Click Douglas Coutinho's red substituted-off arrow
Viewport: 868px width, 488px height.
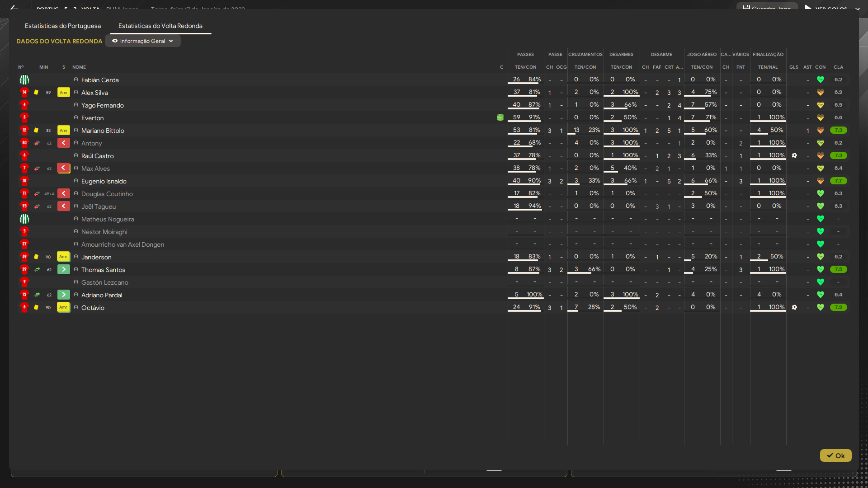(x=64, y=194)
